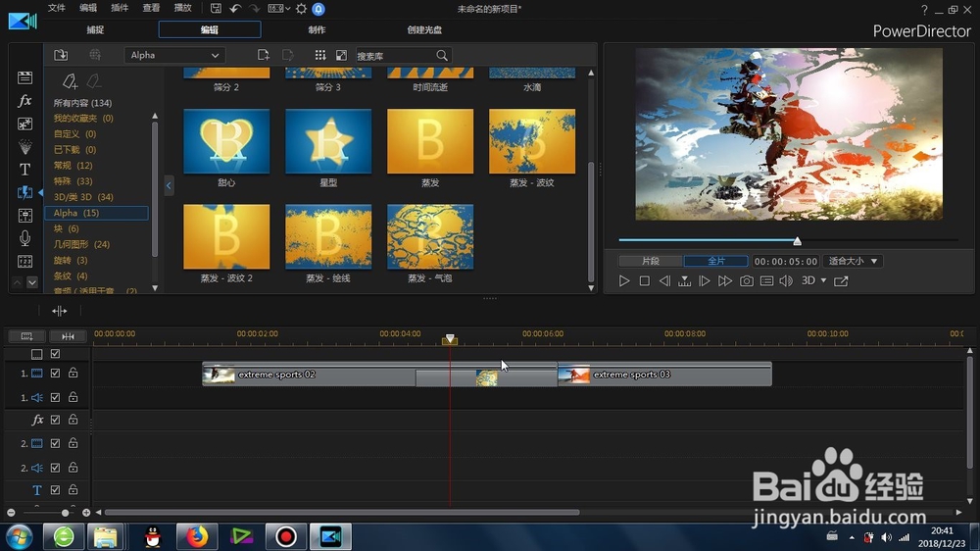
Task: Select extreme sports 03 clip on timeline
Action: [664, 374]
